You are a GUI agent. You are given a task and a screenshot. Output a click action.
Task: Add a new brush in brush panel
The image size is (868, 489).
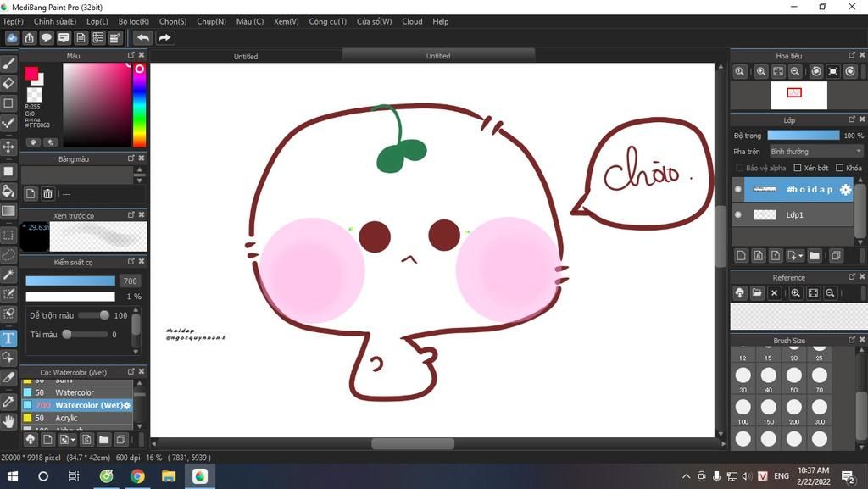pyautogui.click(x=47, y=439)
